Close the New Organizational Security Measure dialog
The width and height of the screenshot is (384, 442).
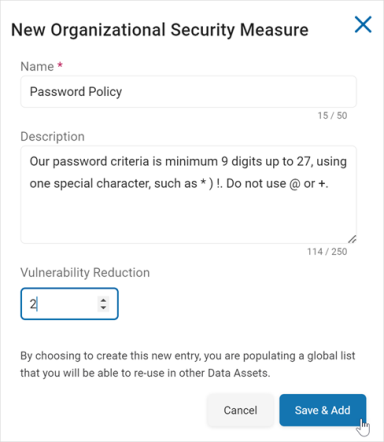[x=363, y=24]
